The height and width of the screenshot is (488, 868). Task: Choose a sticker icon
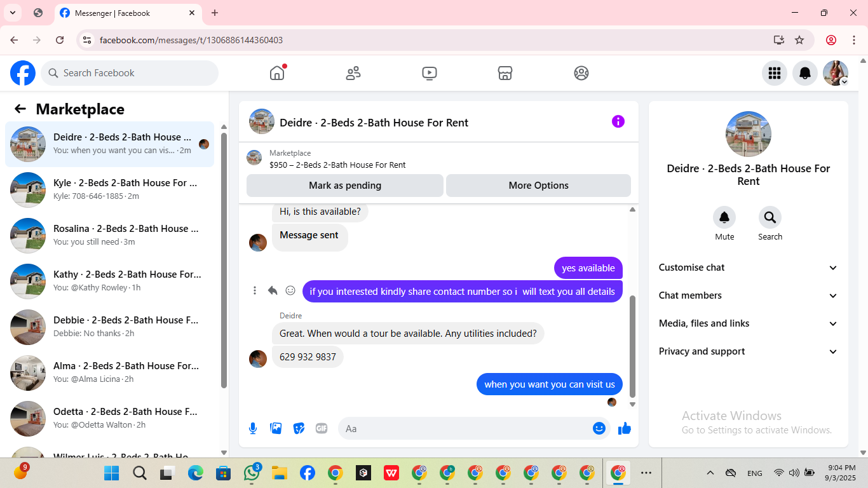click(299, 428)
